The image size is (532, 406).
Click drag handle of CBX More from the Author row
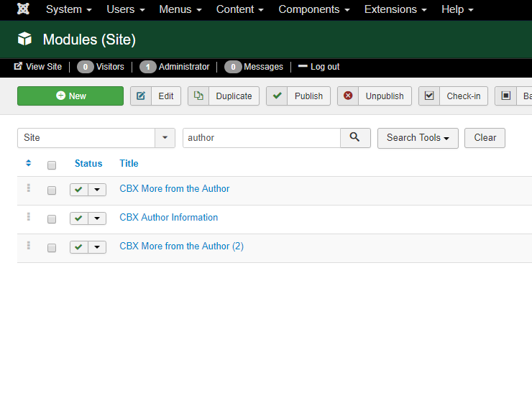(x=29, y=188)
